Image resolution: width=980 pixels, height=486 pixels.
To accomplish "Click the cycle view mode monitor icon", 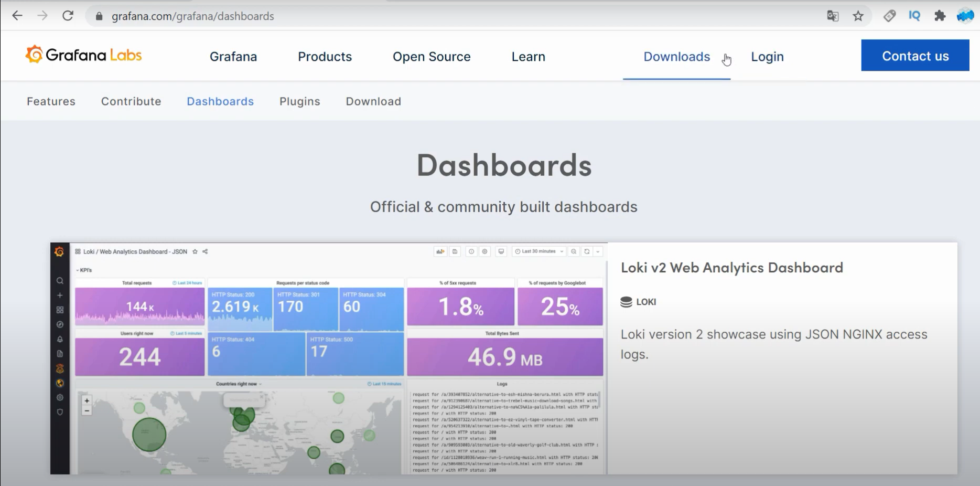I will (501, 252).
